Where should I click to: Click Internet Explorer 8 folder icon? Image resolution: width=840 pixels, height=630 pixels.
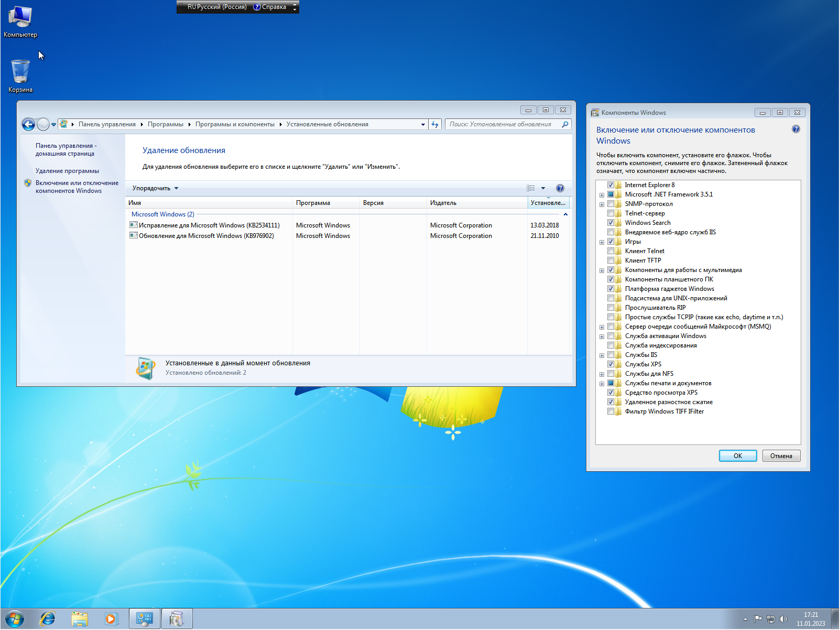coord(619,185)
